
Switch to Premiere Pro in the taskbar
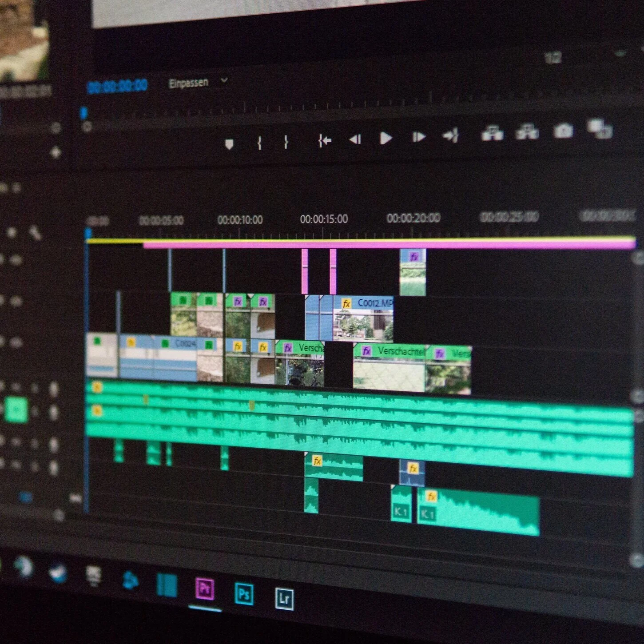pos(205,588)
